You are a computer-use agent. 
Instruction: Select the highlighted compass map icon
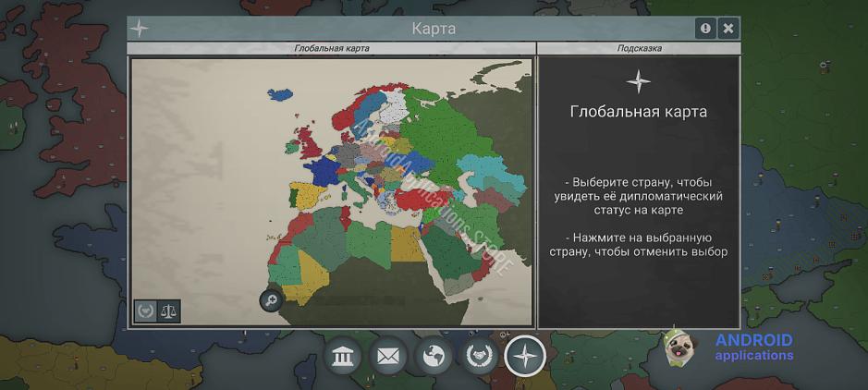525,356
